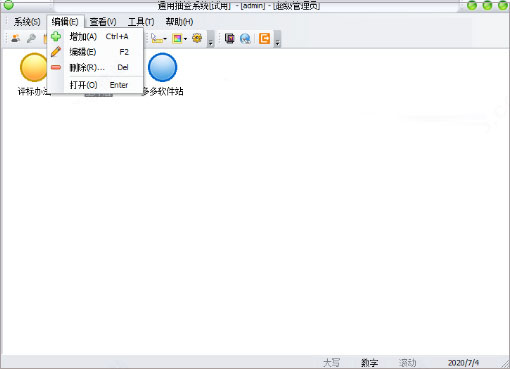Screen dimensions: 510x369
Task: Open the ruler layout dropdown arrow
Action: (165, 39)
